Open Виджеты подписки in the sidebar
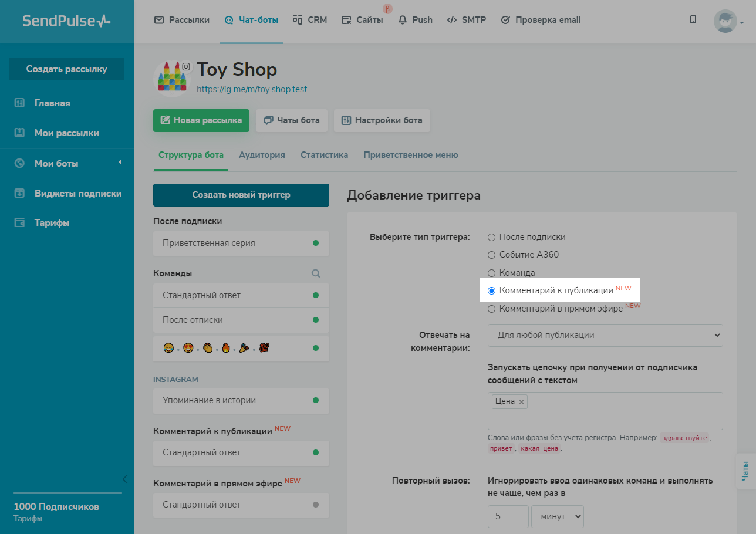The height and width of the screenshot is (534, 756). pyautogui.click(x=77, y=193)
